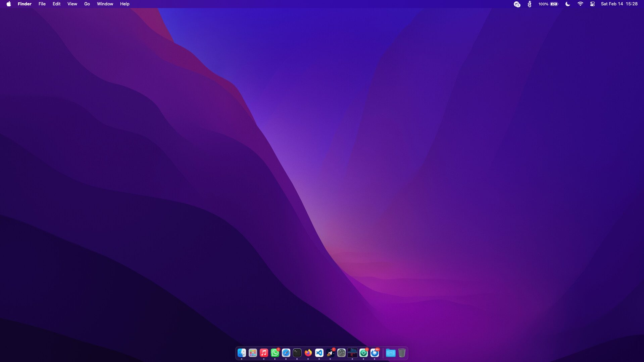
Task: Toggle Focus moon icon in menu bar
Action: (567, 4)
